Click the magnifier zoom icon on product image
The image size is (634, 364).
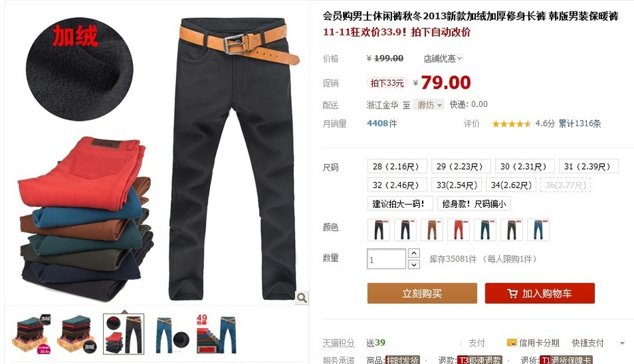pos(301,298)
